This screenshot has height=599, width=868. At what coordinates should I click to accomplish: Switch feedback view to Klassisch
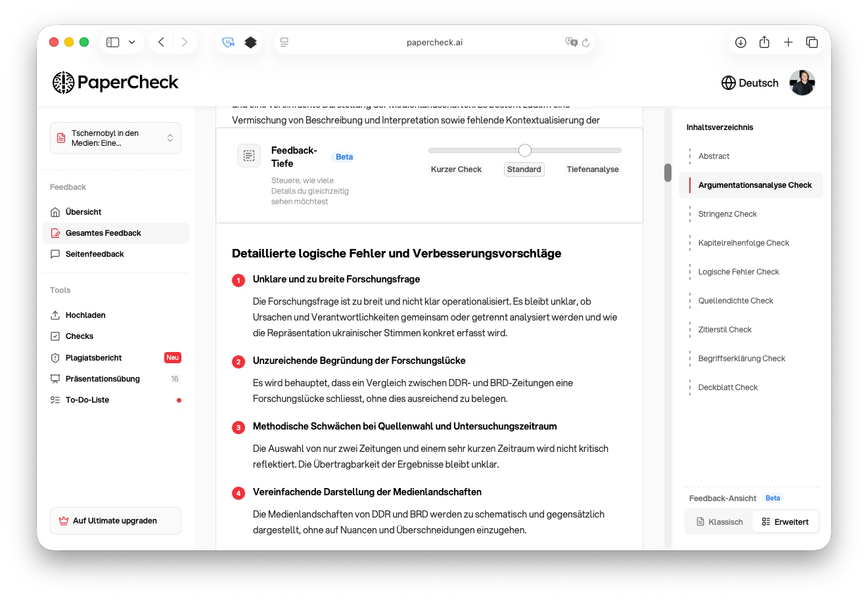click(x=720, y=521)
